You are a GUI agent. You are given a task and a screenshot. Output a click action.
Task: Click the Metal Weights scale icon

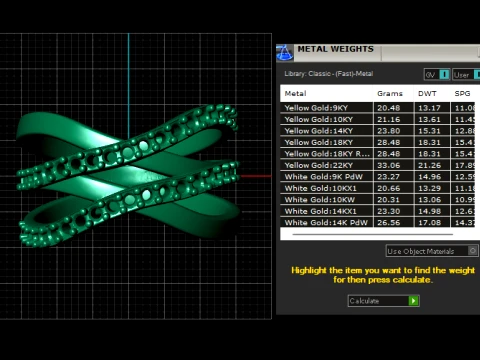[x=284, y=53]
